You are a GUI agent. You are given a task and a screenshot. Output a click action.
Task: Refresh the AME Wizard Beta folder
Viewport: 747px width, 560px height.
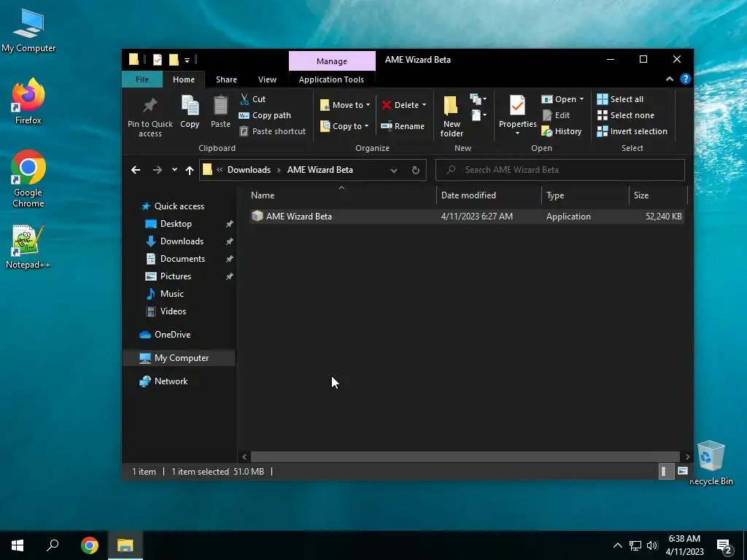(415, 170)
